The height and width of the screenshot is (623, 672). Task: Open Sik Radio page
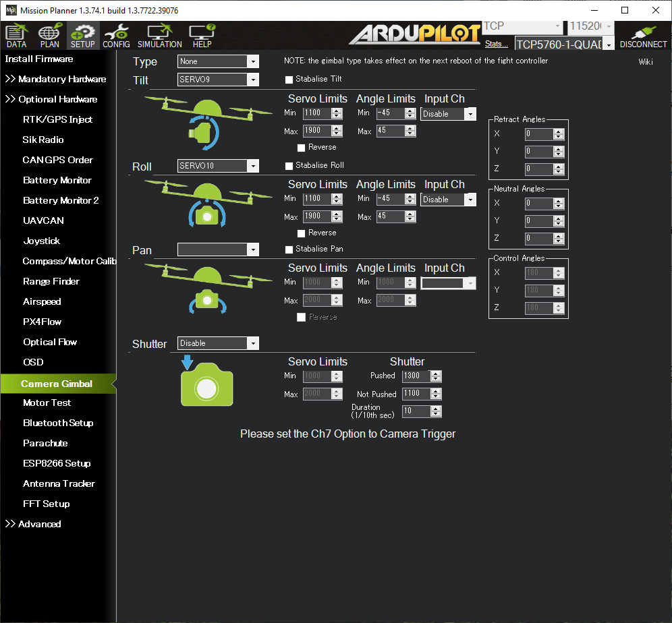click(43, 140)
